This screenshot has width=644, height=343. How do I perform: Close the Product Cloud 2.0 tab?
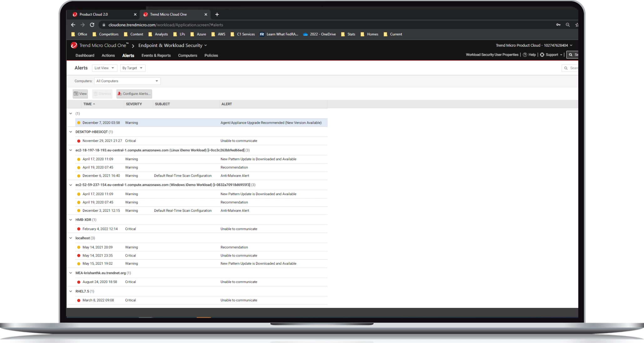coord(135,14)
